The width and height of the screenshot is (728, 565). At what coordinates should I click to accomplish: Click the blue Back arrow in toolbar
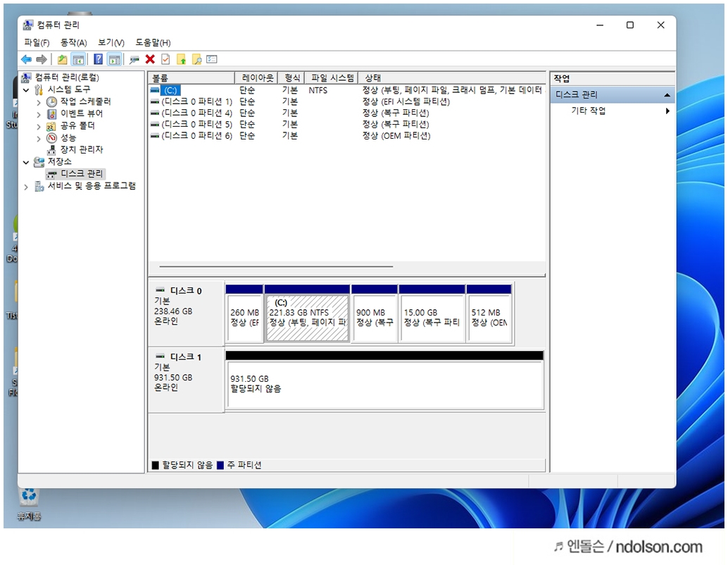tap(27, 59)
